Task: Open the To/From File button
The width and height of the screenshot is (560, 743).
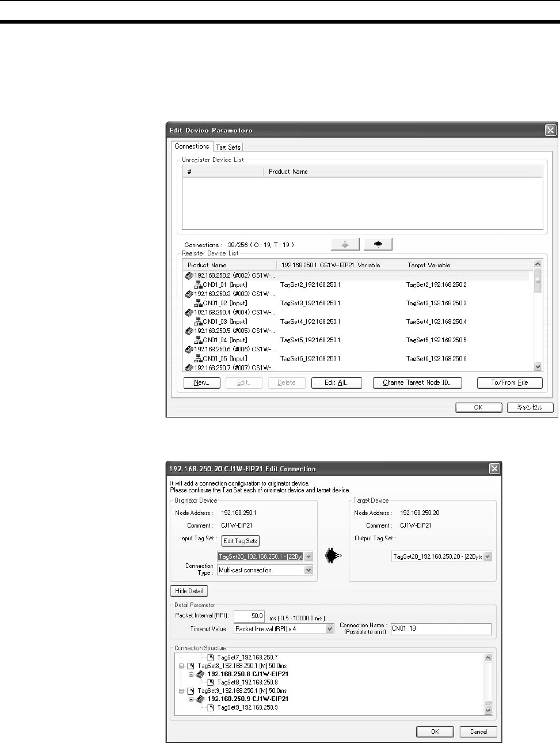Action: [x=510, y=382]
